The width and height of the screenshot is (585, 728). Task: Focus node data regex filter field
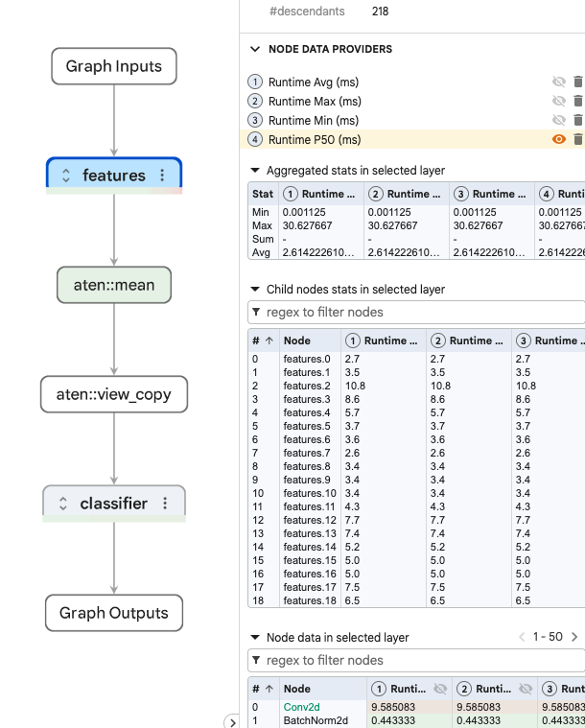click(416, 660)
